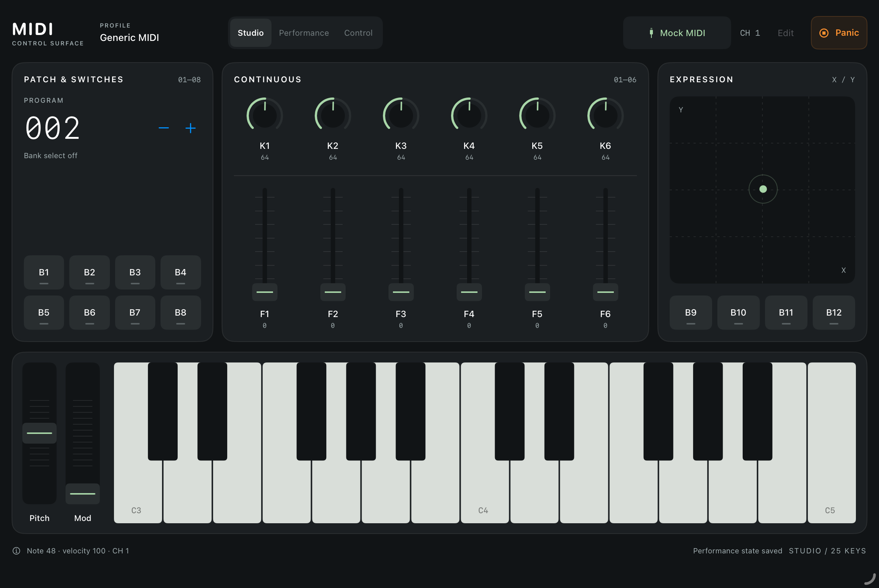Screen dimensions: 879x588
Task: Switch to the Control tab
Action: pyautogui.click(x=358, y=33)
